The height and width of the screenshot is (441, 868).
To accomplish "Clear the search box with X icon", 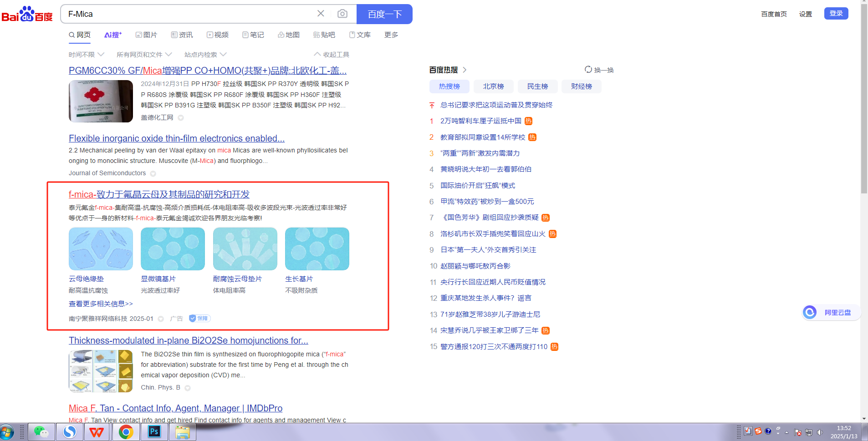I will [321, 14].
